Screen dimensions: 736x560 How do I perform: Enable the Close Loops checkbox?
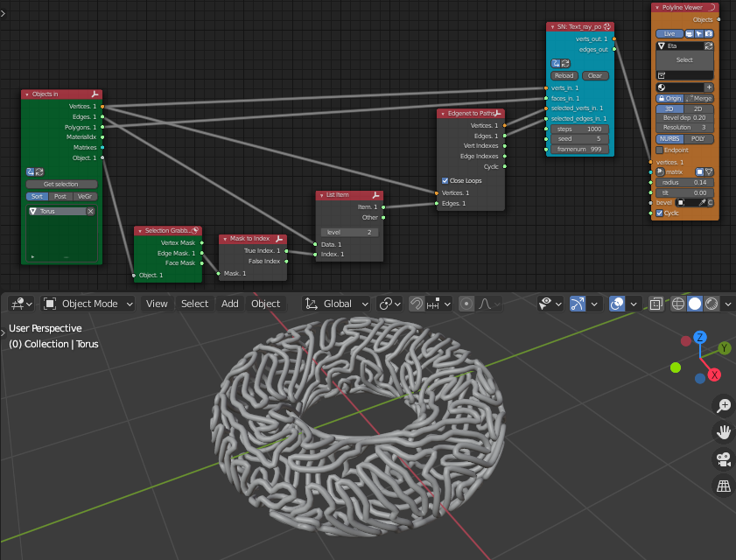[445, 180]
